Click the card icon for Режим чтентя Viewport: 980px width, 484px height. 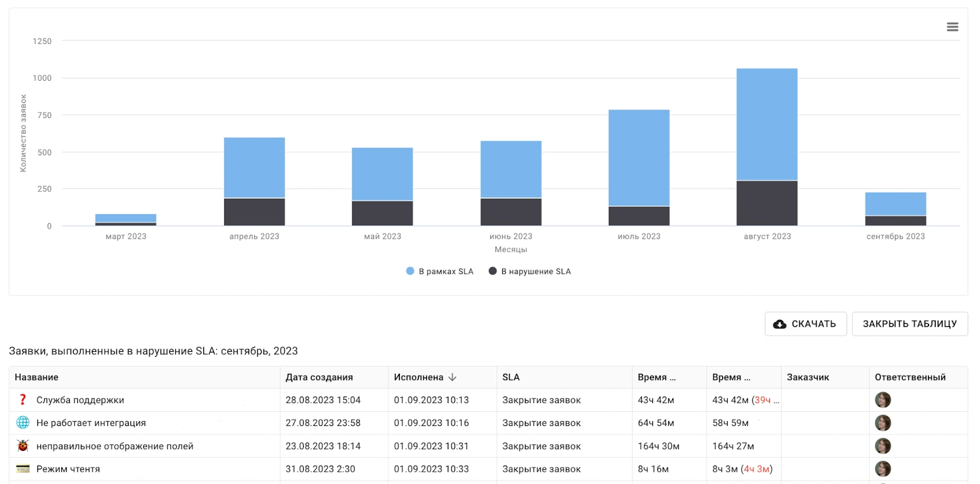pos(23,469)
